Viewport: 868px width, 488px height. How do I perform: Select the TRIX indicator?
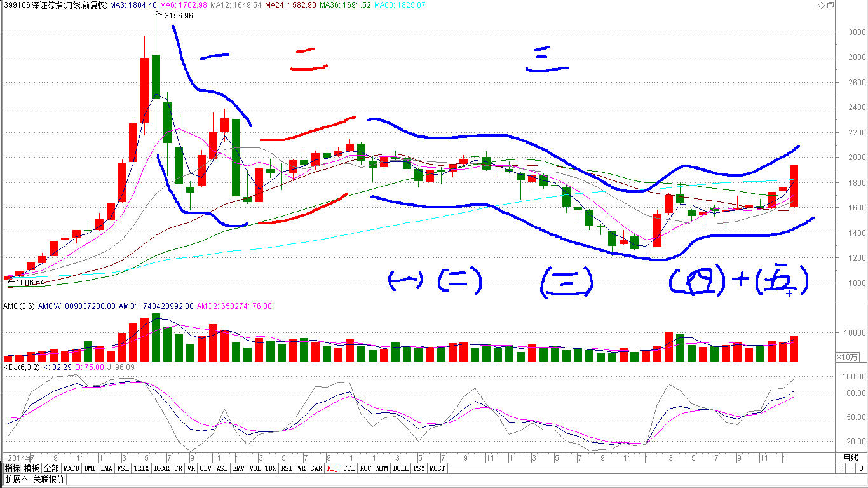coord(141,468)
